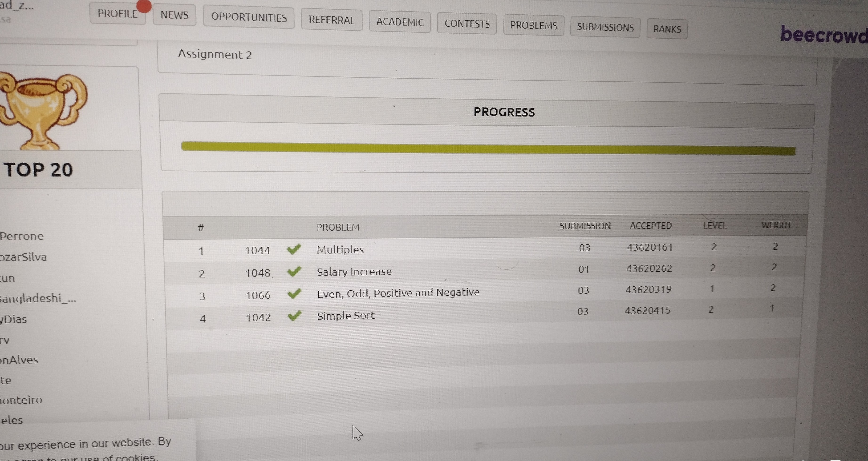Open the Simple Sort problem
Viewport: 868px width, 461px height.
pyautogui.click(x=346, y=316)
